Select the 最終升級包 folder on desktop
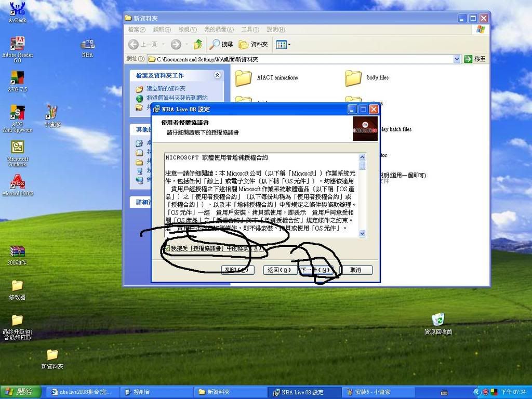The width and height of the screenshot is (532, 399). 17,327
